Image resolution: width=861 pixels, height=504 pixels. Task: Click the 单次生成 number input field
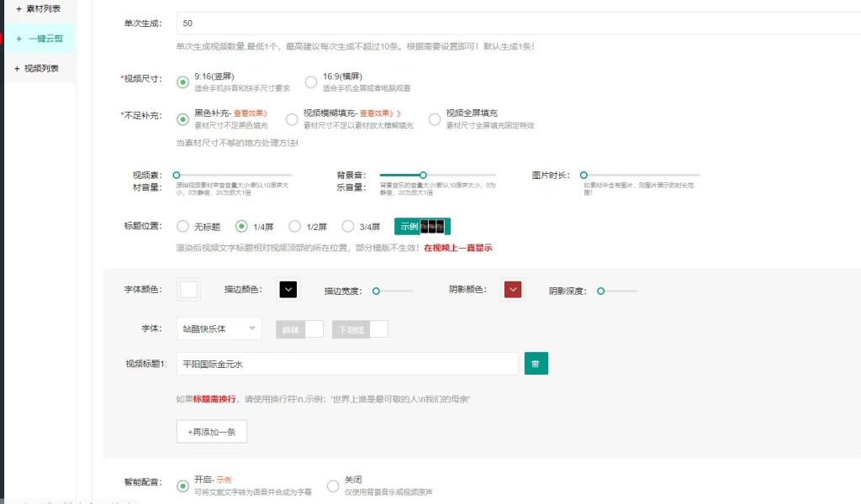(518, 23)
